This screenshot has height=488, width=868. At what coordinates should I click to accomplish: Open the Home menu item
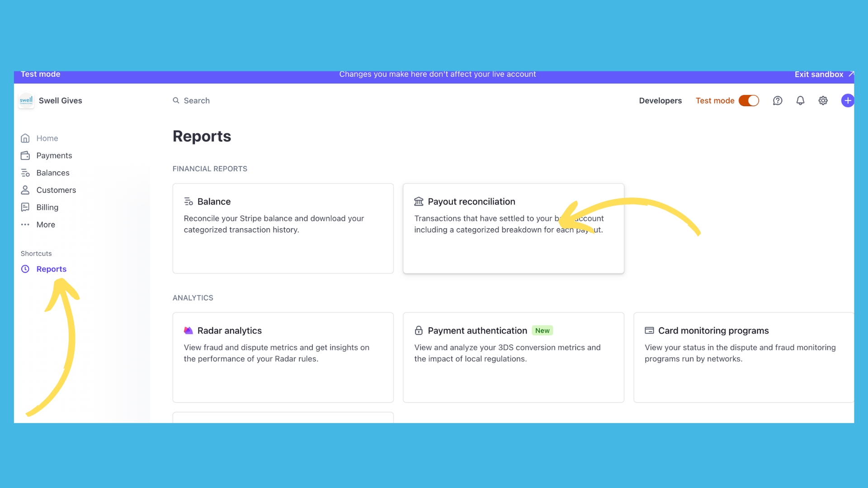tap(47, 138)
